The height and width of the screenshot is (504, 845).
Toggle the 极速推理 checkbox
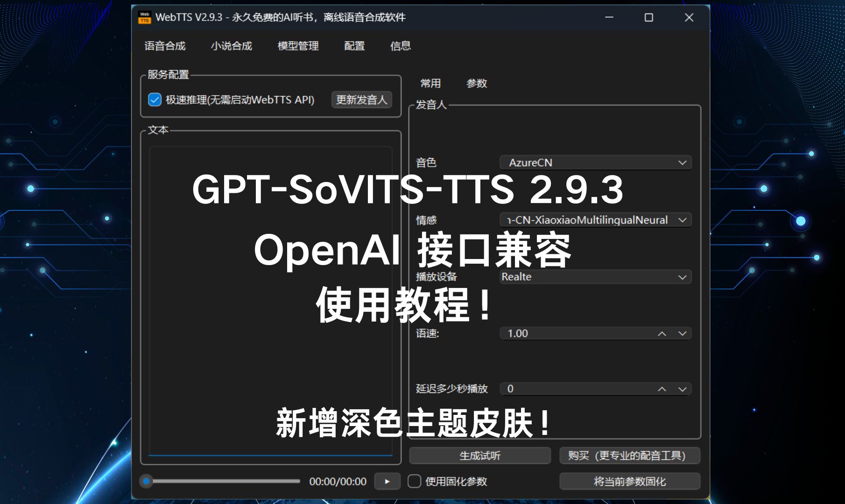click(155, 100)
